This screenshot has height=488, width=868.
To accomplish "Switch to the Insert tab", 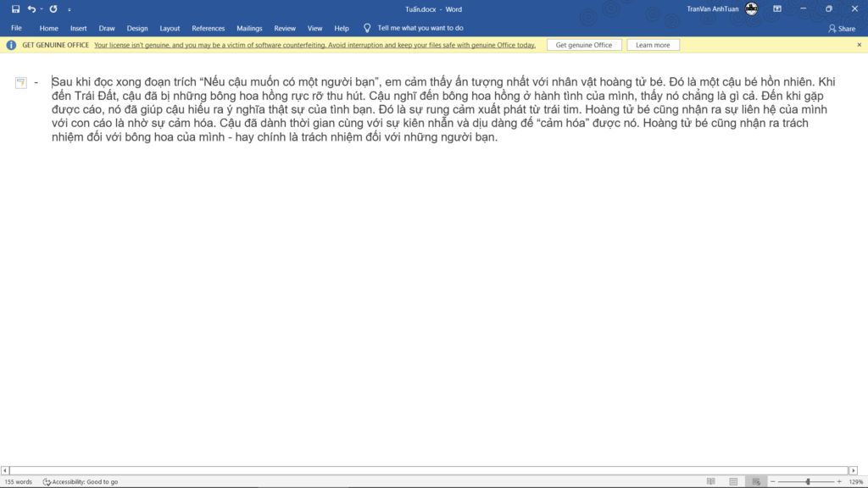I will point(78,28).
